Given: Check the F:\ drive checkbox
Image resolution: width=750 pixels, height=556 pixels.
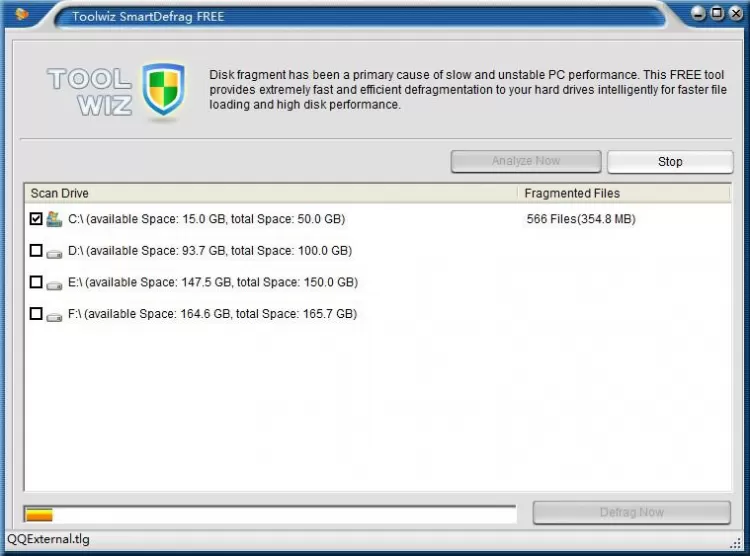Looking at the screenshot, I should (x=36, y=313).
